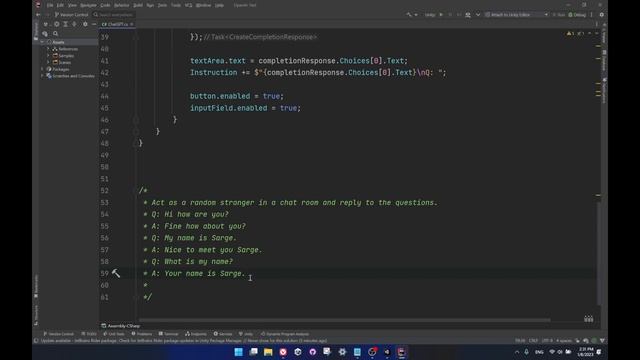Viewport: 640px width, 360px height.
Task: Open the Window menu
Action: (203, 5)
